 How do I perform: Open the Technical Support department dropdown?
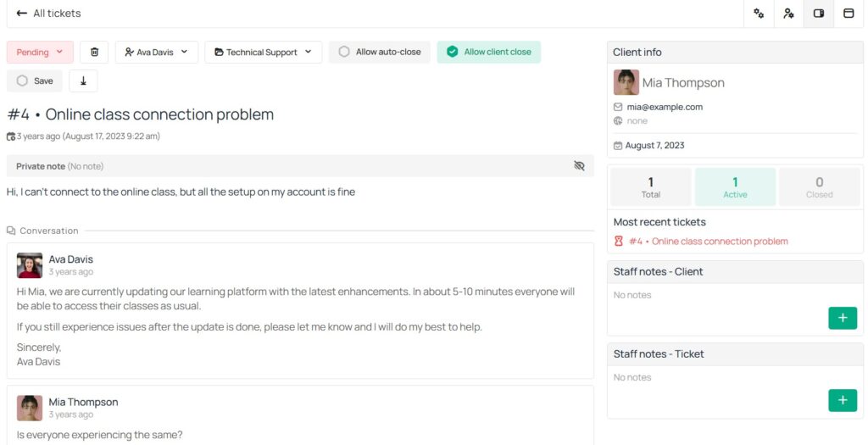263,53
